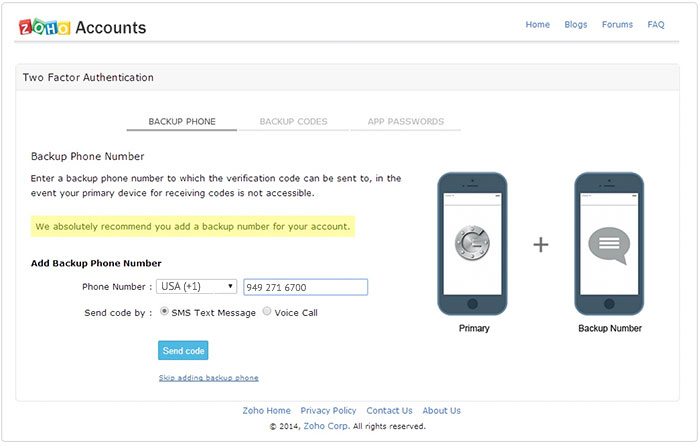
Task: Open the Privacy Policy footer link
Action: tap(328, 410)
